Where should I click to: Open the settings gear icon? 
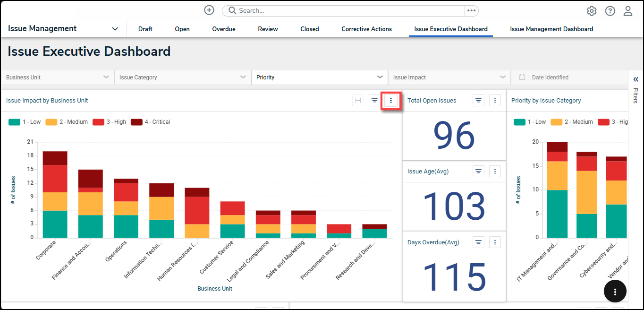[592, 11]
